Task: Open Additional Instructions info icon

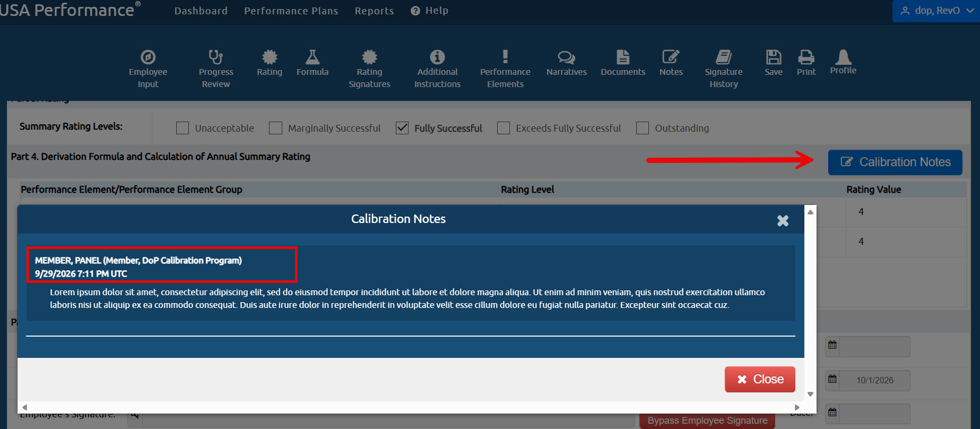Action: tap(437, 57)
